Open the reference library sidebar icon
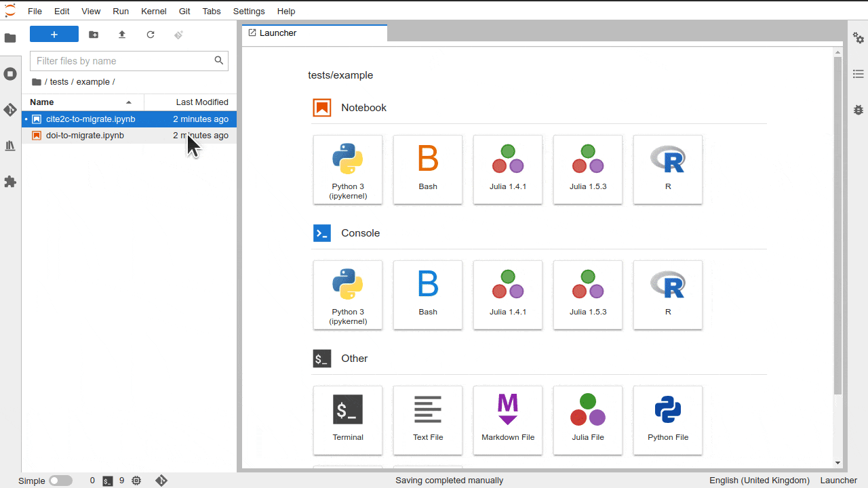 coord(10,146)
